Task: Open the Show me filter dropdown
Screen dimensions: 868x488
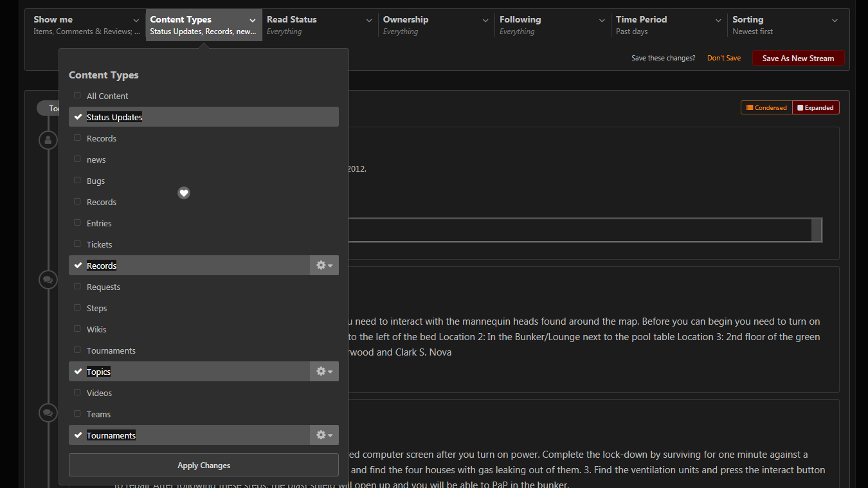Action: pos(87,25)
